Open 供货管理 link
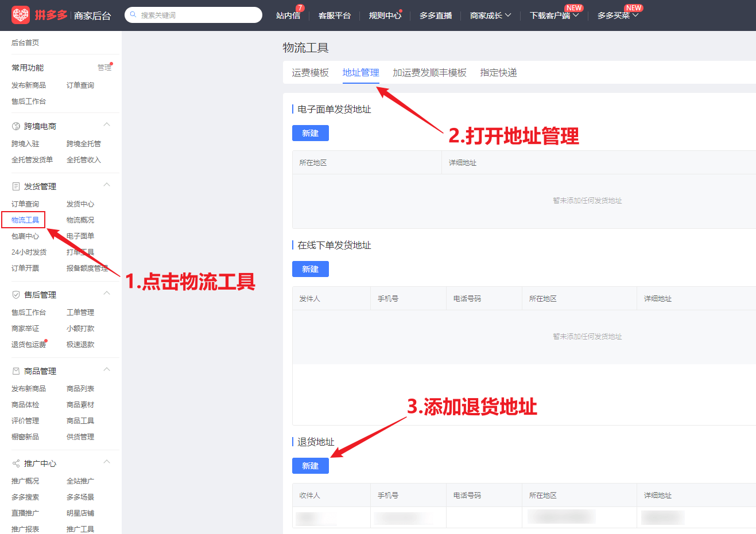Image resolution: width=756 pixels, height=534 pixels. (x=80, y=437)
